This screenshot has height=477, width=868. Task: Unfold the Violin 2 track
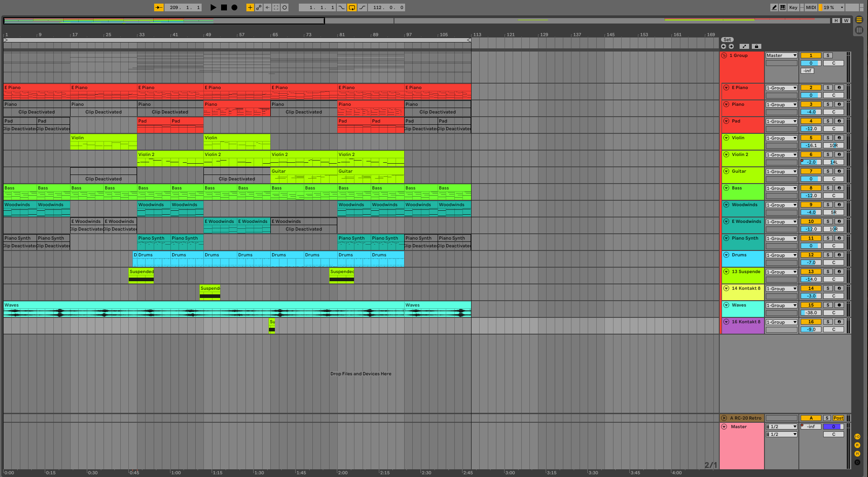tap(726, 155)
